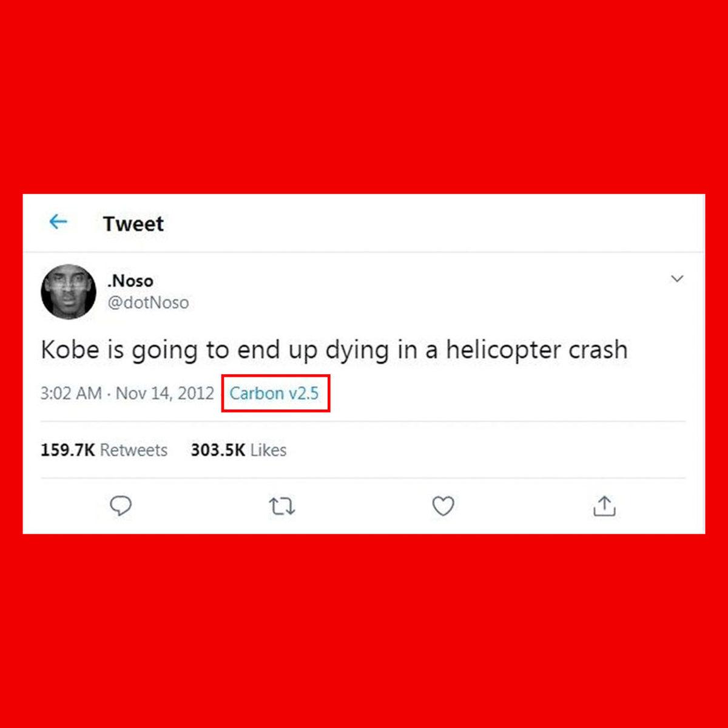Like the tweet with the heart icon
Viewport: 728px width, 728px height.
(x=443, y=506)
